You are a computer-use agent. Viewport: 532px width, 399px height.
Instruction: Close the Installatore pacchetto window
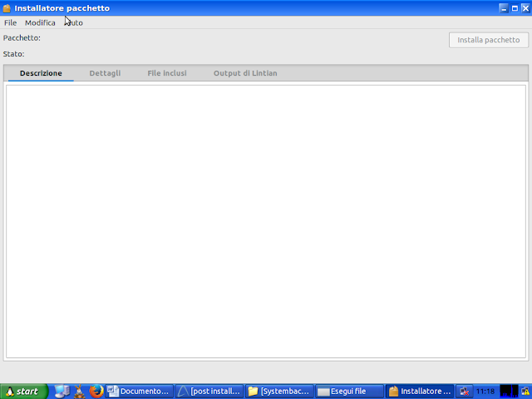(x=525, y=8)
